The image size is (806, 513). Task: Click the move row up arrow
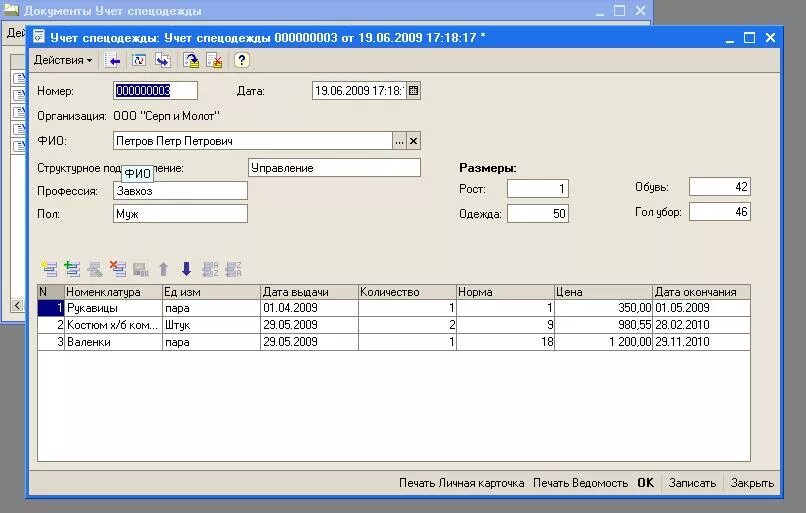(163, 269)
